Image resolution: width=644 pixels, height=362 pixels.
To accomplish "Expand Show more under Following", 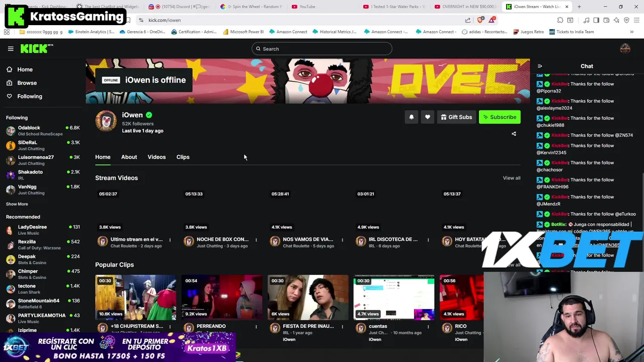I will point(17,204).
